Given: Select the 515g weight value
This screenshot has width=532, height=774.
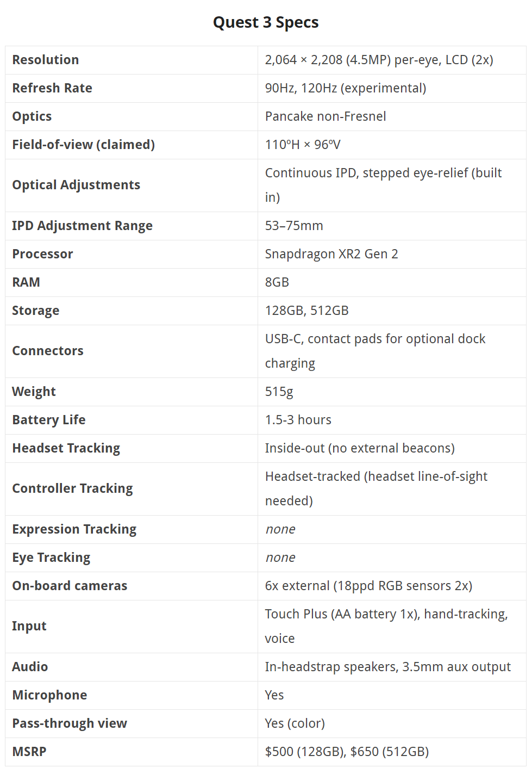Looking at the screenshot, I should [x=279, y=392].
